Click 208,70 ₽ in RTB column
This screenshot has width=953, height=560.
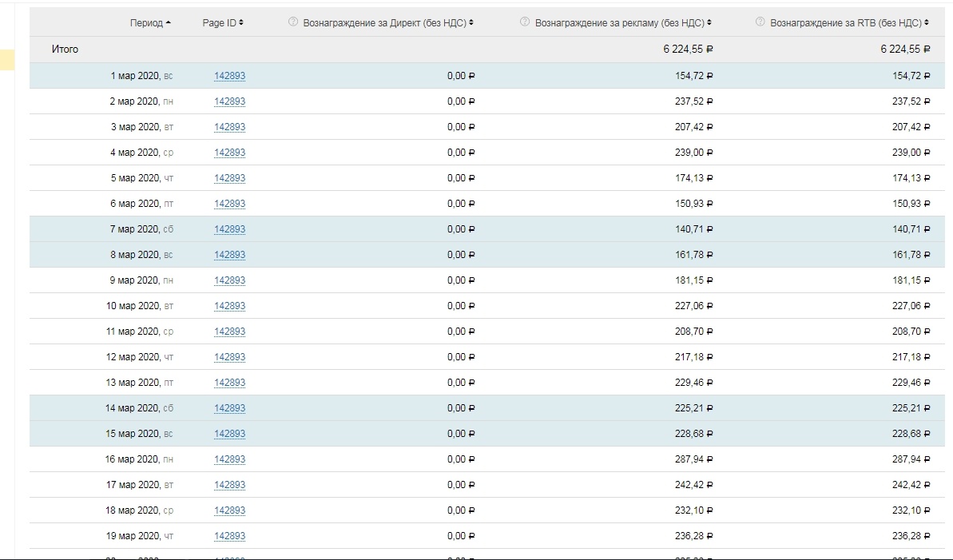[911, 332]
